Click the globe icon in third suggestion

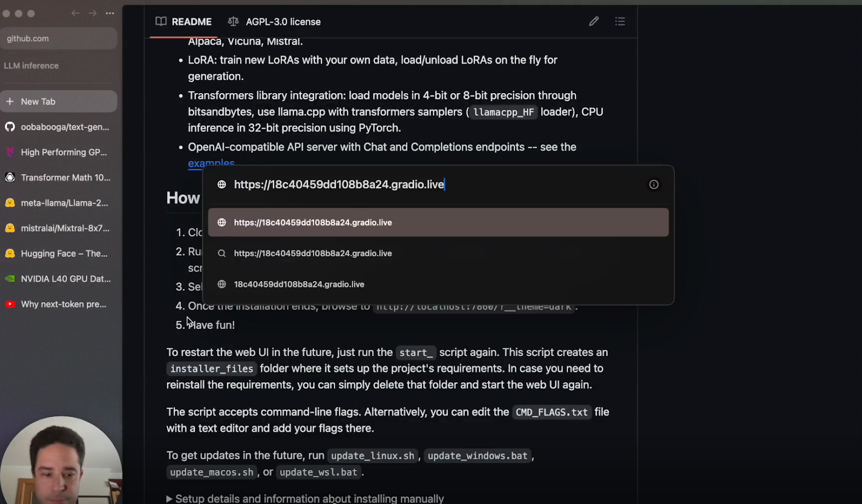click(x=221, y=284)
